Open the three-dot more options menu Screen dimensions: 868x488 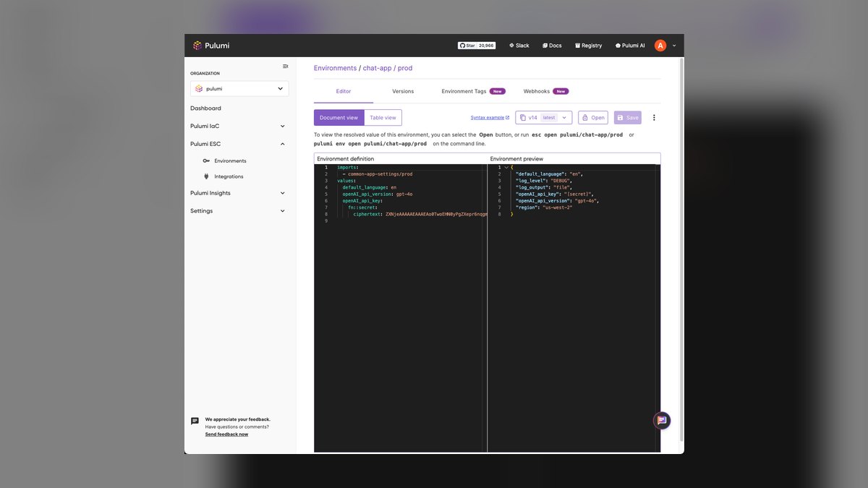tap(654, 117)
